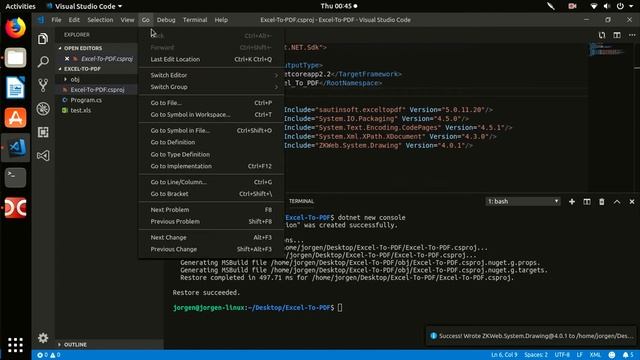Click the Ln 6, Col 9 status entry
640x360 pixels.
504,355
